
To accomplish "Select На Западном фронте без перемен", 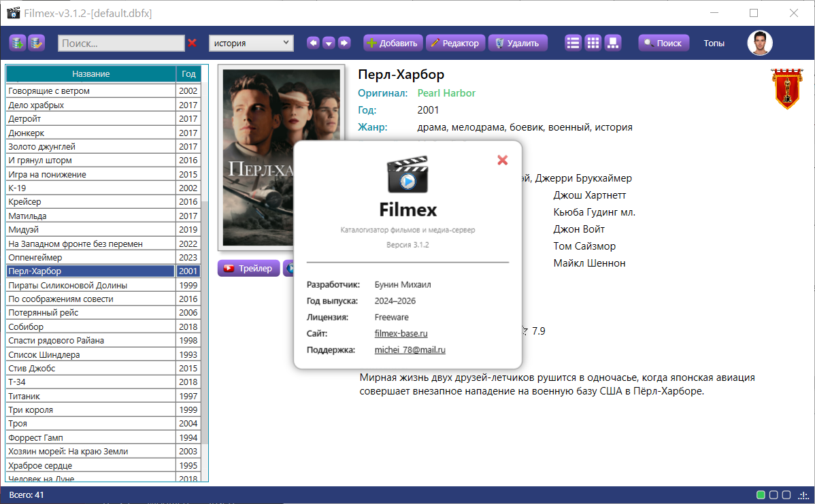I will click(103, 243).
